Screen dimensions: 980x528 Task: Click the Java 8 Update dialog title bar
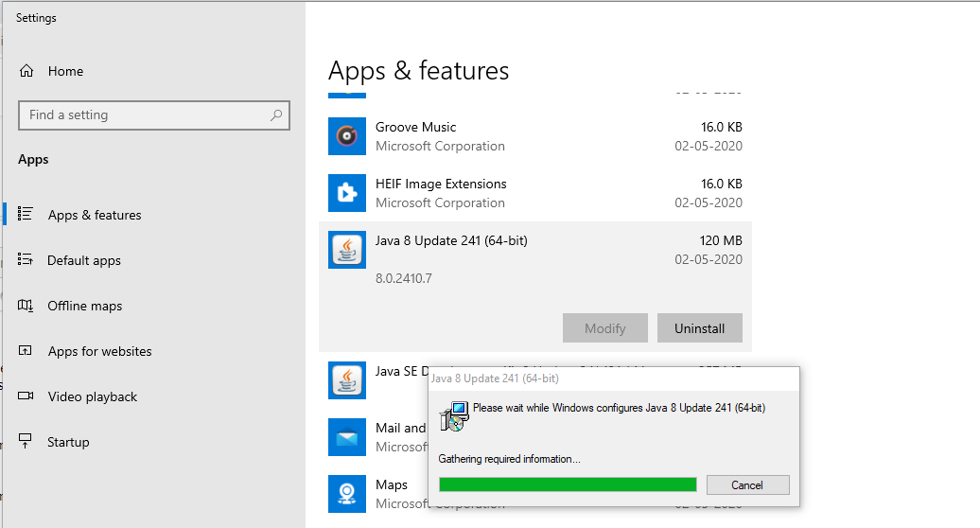pos(614,378)
